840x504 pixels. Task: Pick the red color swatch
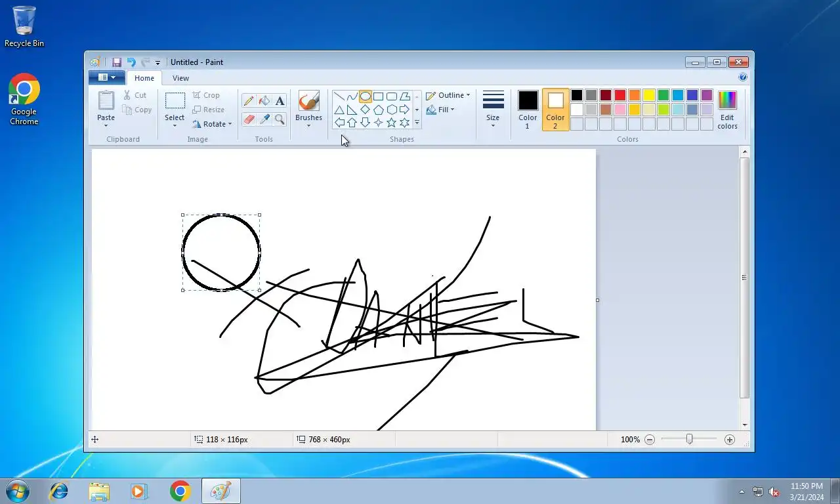tap(620, 95)
